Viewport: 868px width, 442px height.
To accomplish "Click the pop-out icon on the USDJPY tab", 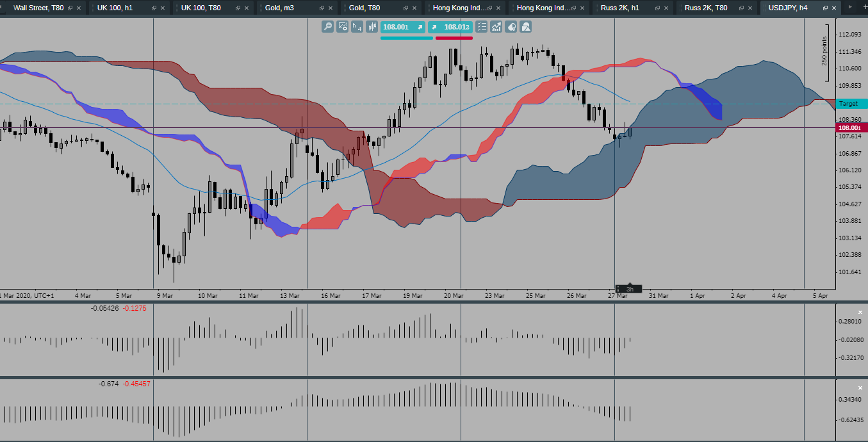I will (x=826, y=9).
